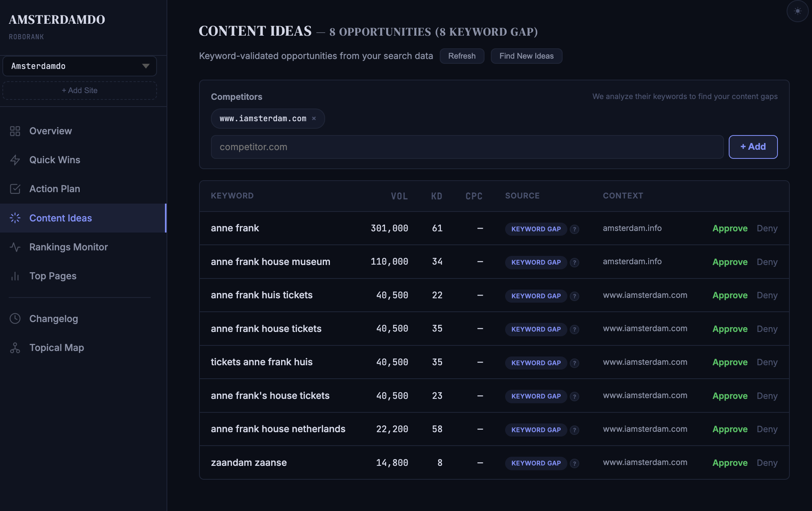Toggle light mode with the sun icon
The height and width of the screenshot is (511, 812).
coord(798,11)
